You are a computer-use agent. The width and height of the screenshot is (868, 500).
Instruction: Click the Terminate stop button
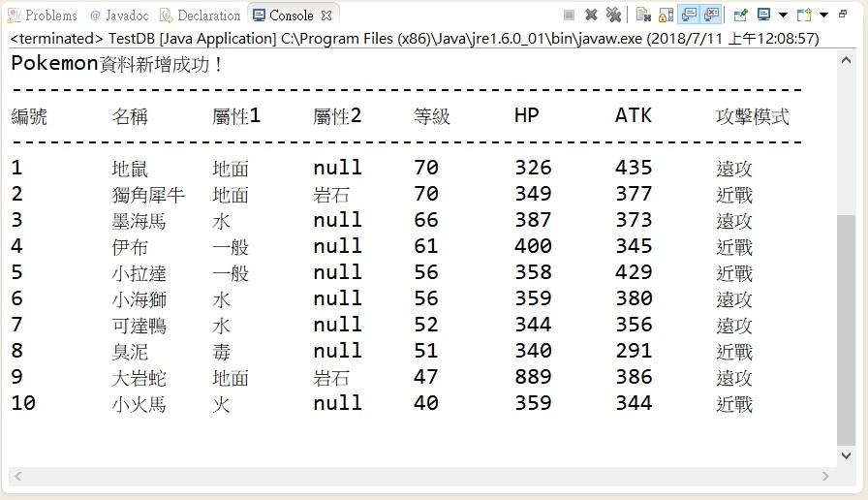coord(569,16)
